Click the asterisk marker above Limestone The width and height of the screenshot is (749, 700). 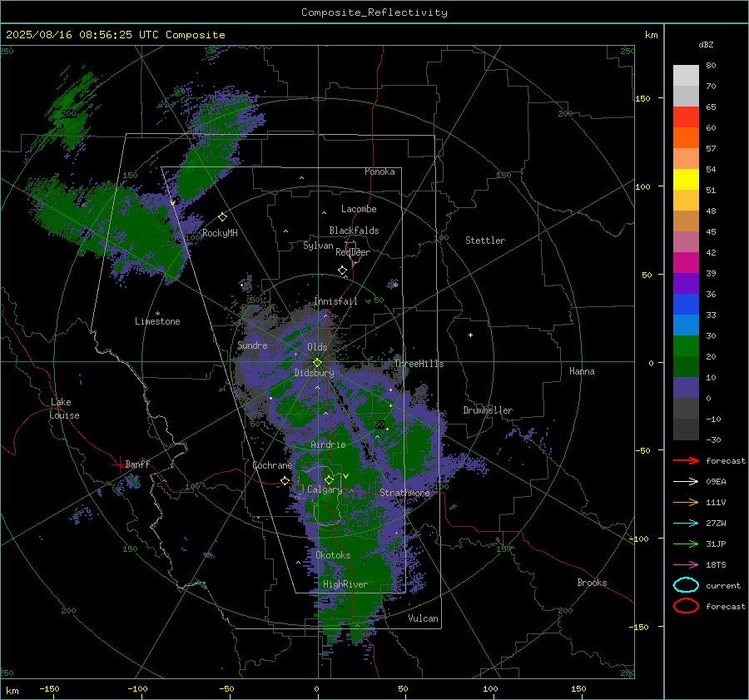tap(157, 314)
